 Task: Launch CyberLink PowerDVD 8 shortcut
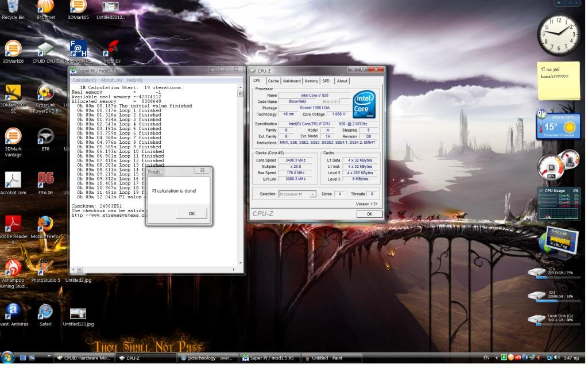coord(45,99)
